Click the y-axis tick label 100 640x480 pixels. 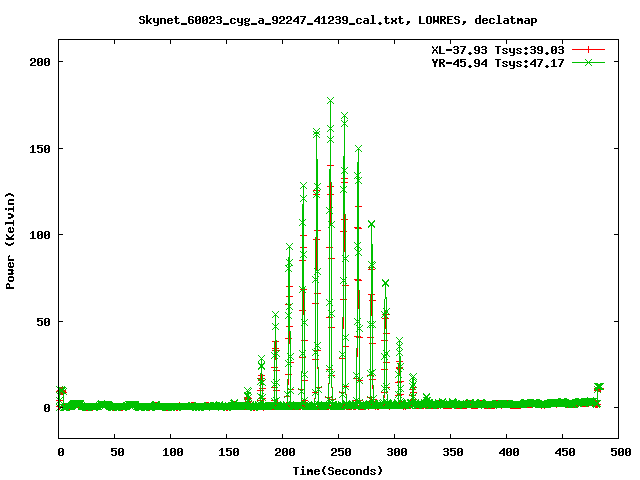point(40,235)
